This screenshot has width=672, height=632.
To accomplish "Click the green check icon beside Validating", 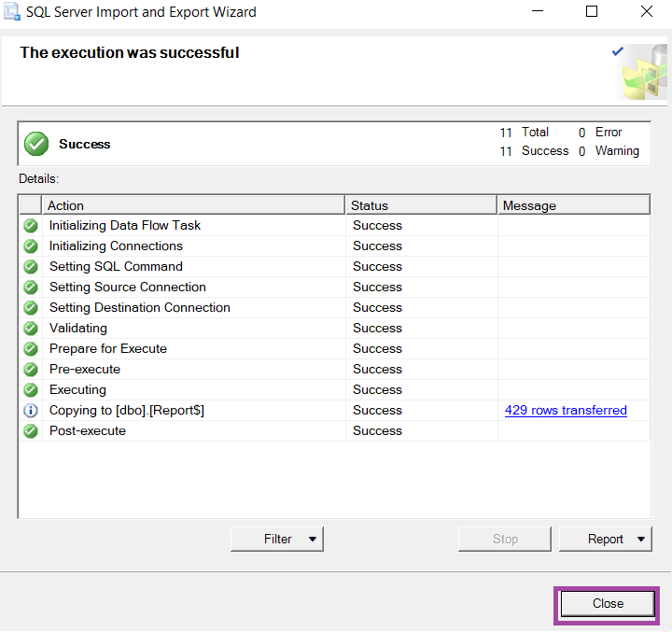I will coord(31,329).
